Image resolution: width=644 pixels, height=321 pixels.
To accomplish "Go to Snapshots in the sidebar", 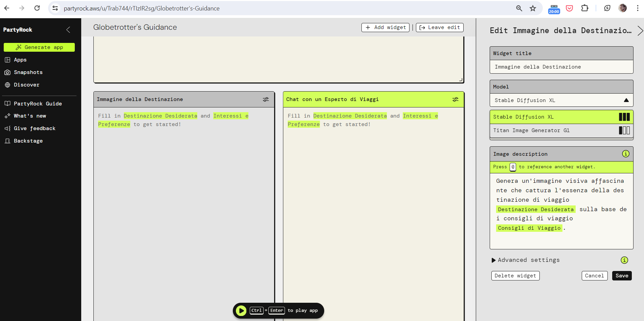I will [x=28, y=72].
